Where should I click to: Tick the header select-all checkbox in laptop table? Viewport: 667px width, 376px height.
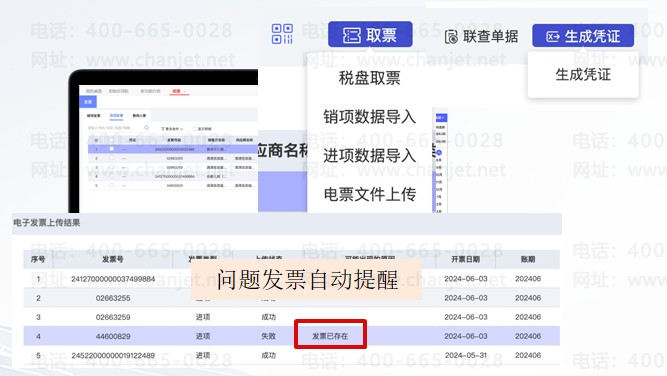click(111, 140)
